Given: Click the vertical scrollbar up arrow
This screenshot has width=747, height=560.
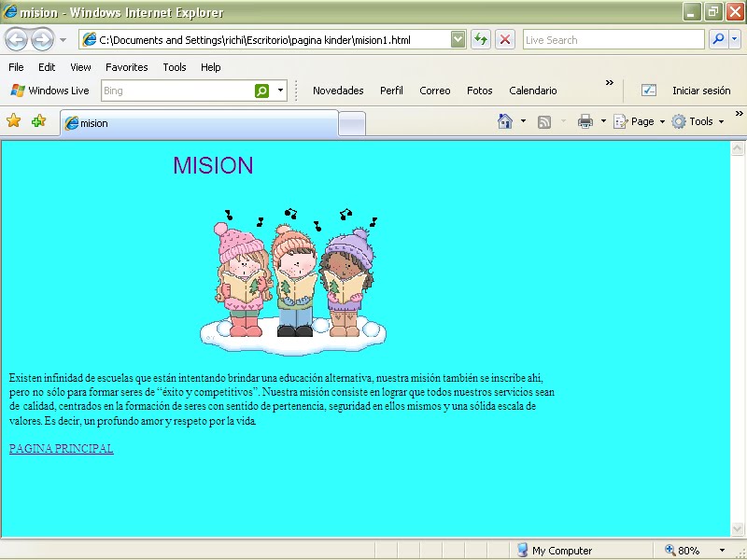Looking at the screenshot, I should pos(738,148).
